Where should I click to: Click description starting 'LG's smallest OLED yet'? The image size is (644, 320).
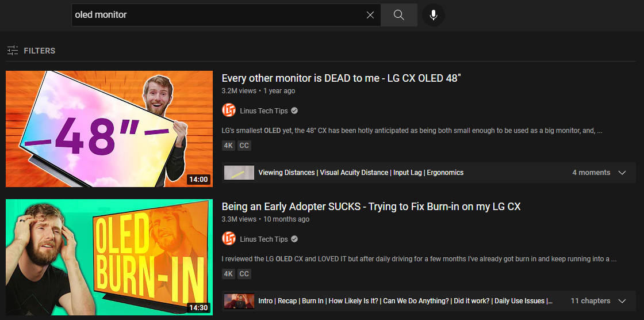[x=412, y=131]
